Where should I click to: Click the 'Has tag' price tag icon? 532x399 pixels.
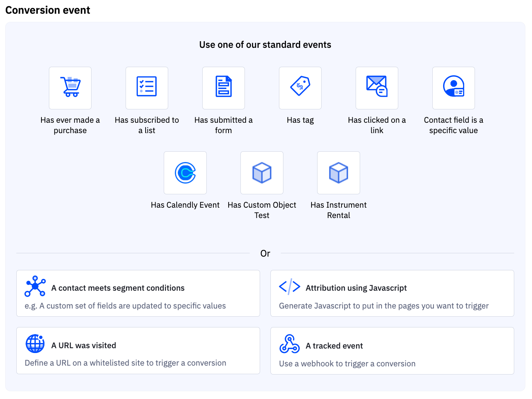tap(300, 88)
